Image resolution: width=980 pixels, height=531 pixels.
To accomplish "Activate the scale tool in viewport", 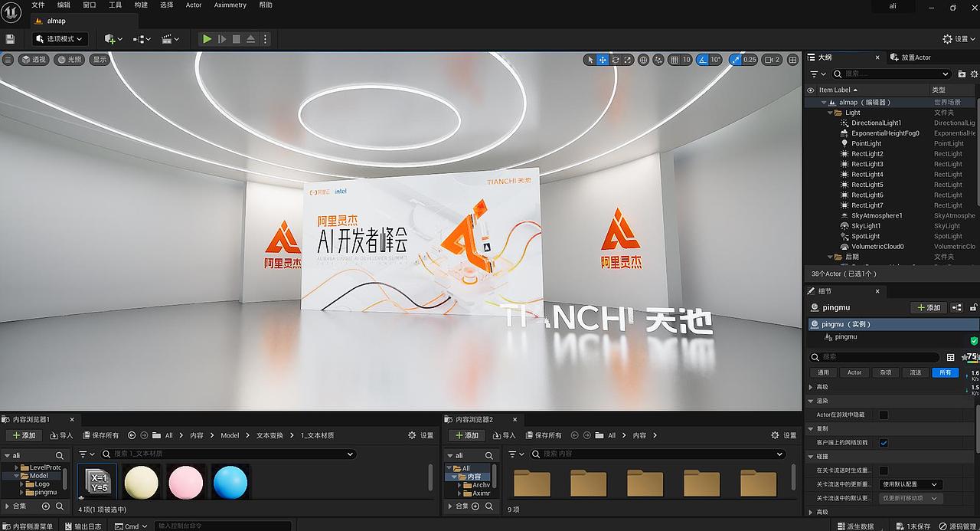I will (x=628, y=59).
